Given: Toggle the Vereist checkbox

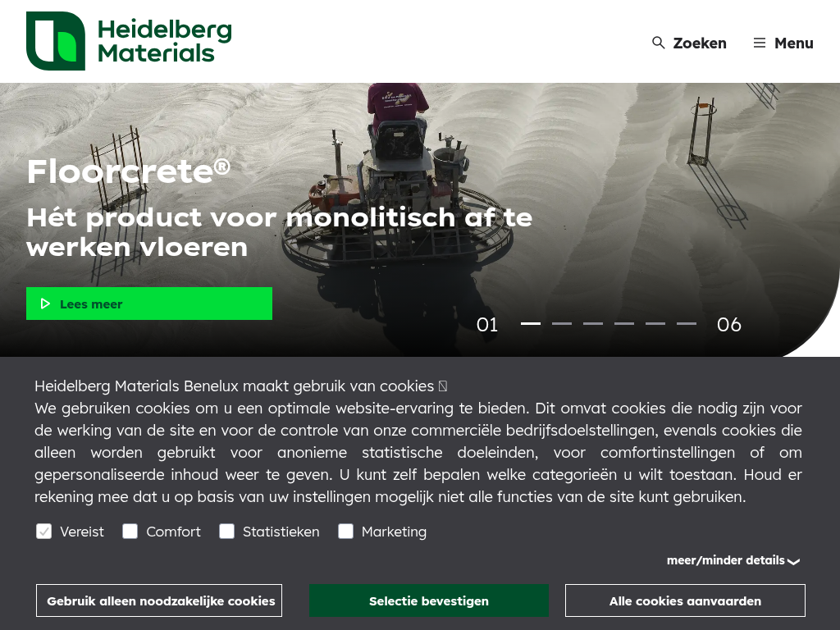Looking at the screenshot, I should [x=44, y=532].
